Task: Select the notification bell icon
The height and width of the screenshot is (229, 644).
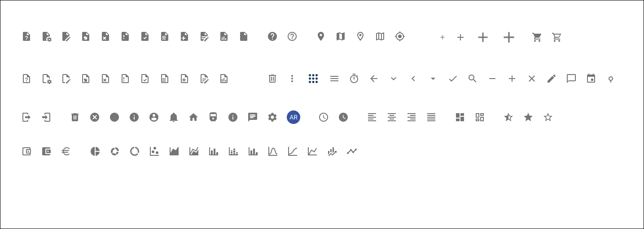Action: point(174,117)
